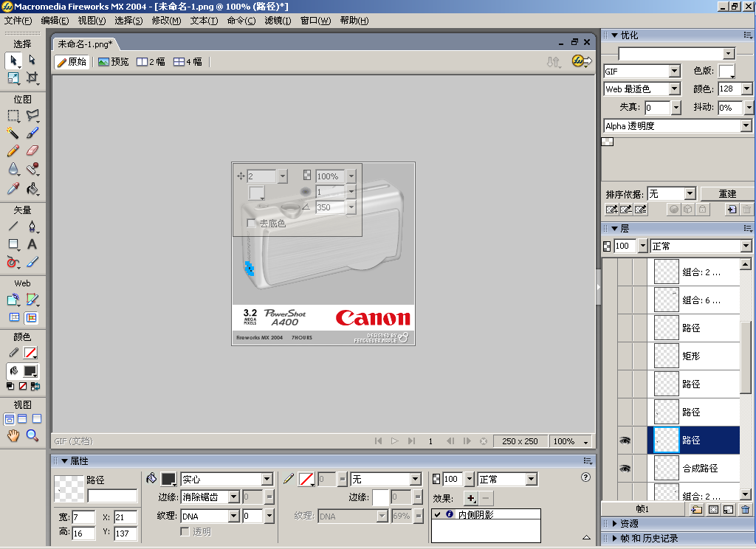Click the 重建 button
756x549 pixels.
pyautogui.click(x=727, y=194)
